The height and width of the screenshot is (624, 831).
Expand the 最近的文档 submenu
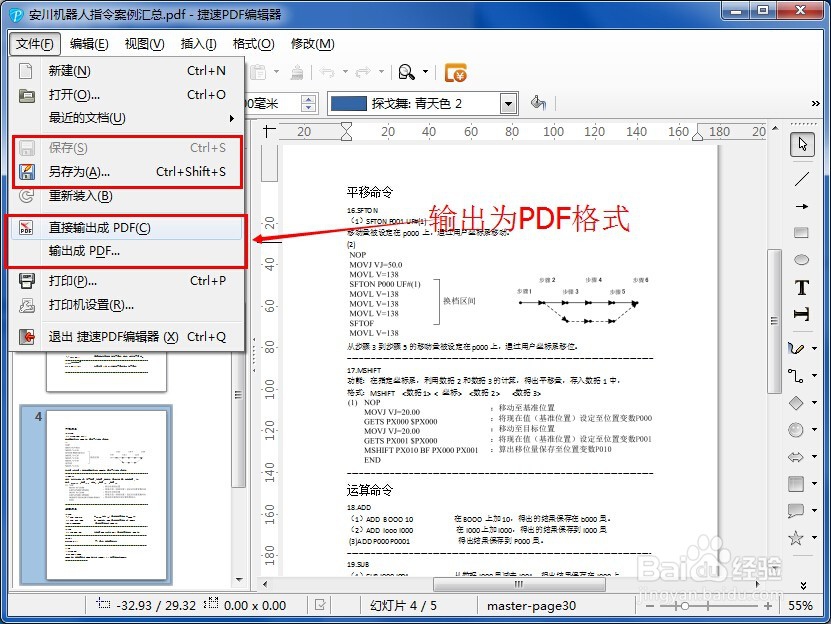127,118
